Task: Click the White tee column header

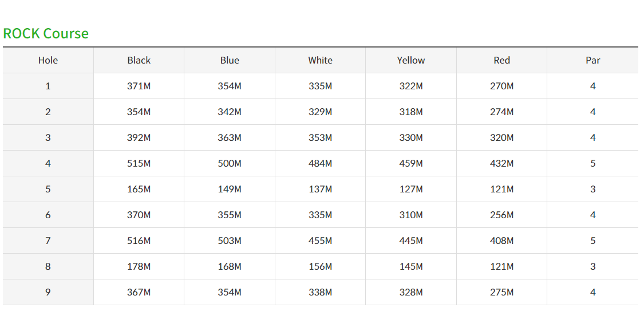Action: 320,60
